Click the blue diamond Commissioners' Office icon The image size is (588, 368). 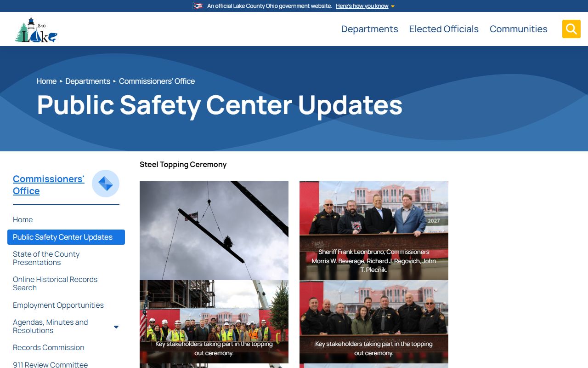click(106, 184)
